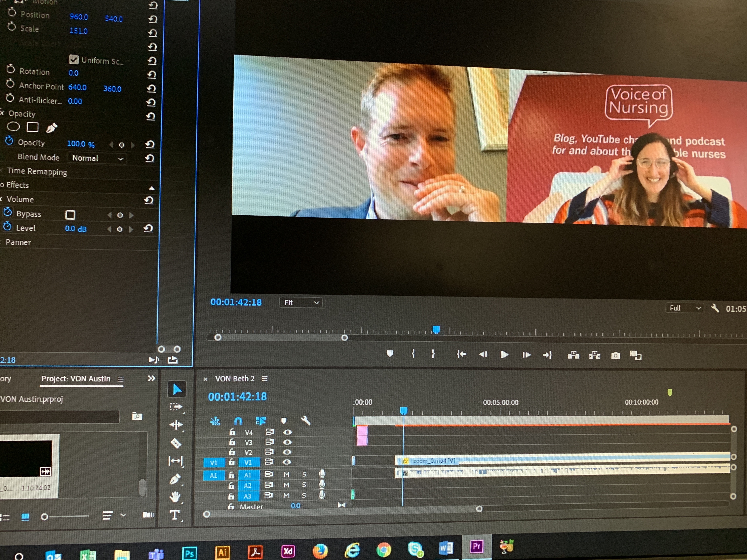
Task: Step back one frame
Action: [x=483, y=354]
